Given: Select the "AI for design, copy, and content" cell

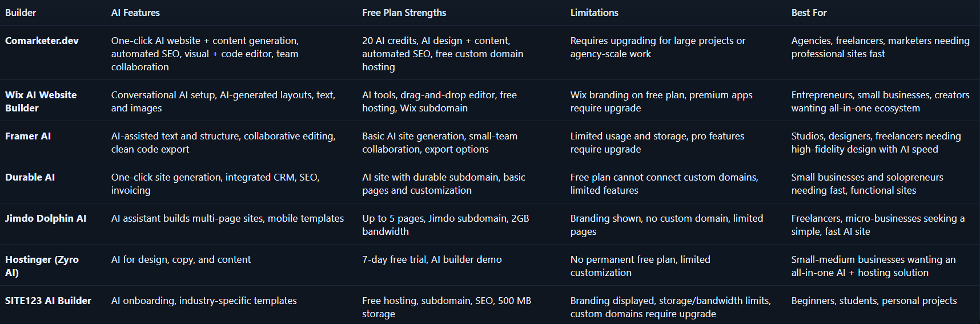Looking at the screenshot, I should click(180, 259).
